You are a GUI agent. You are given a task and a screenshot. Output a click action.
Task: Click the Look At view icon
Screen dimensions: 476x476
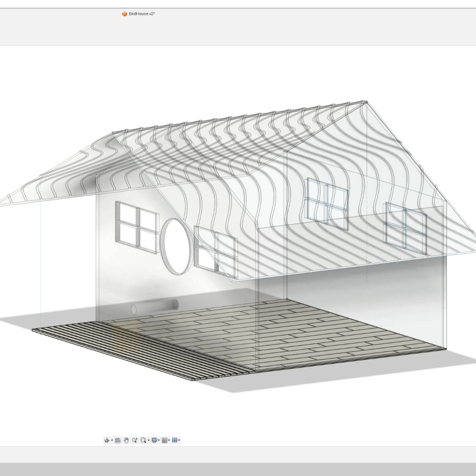click(x=118, y=440)
